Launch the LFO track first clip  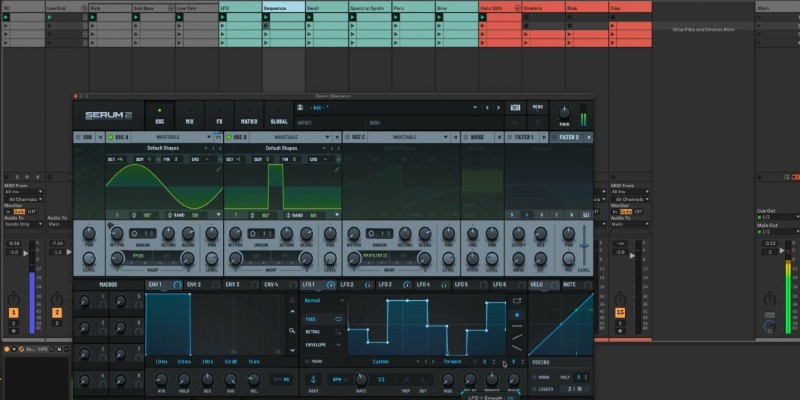223,17
